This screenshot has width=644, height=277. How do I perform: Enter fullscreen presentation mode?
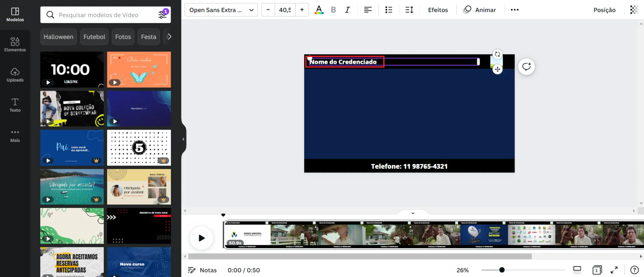(614, 270)
